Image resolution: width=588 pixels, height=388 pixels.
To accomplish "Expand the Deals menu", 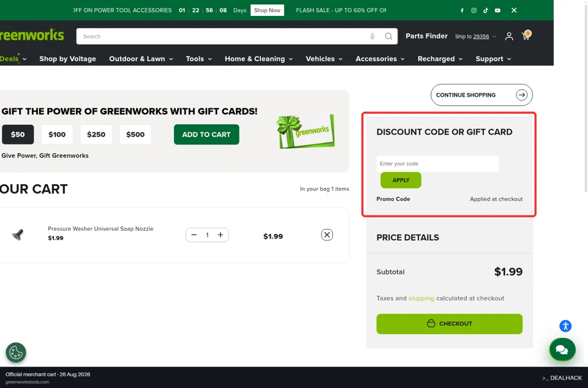I will pos(13,59).
